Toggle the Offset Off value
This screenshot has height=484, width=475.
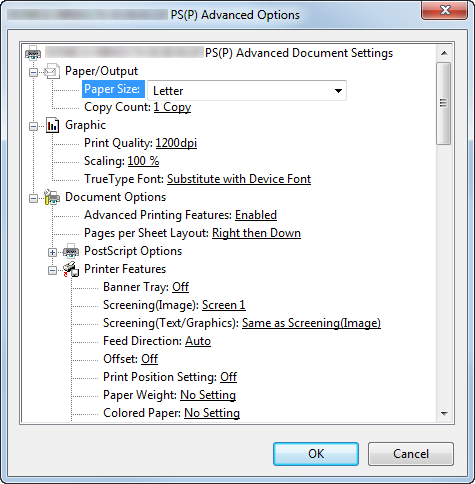click(x=149, y=359)
